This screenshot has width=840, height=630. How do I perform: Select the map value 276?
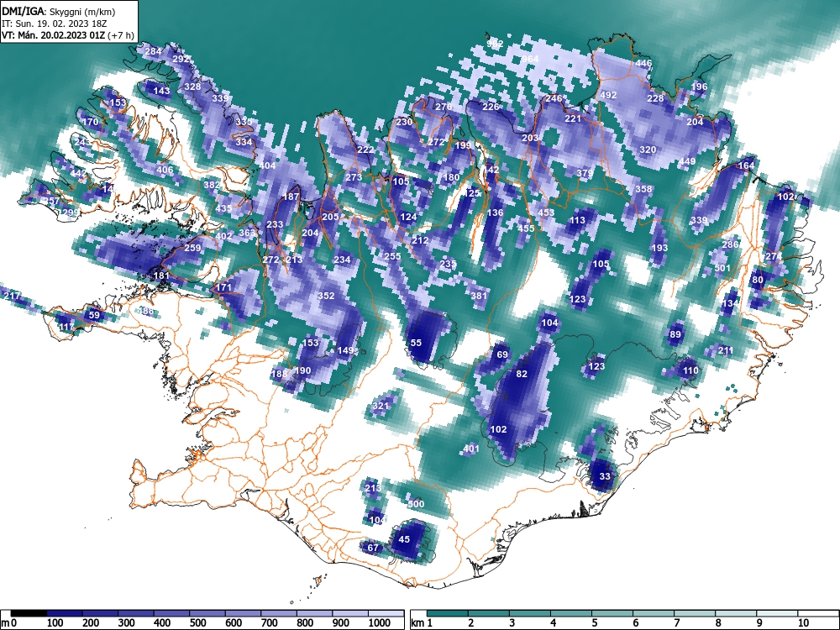click(444, 107)
